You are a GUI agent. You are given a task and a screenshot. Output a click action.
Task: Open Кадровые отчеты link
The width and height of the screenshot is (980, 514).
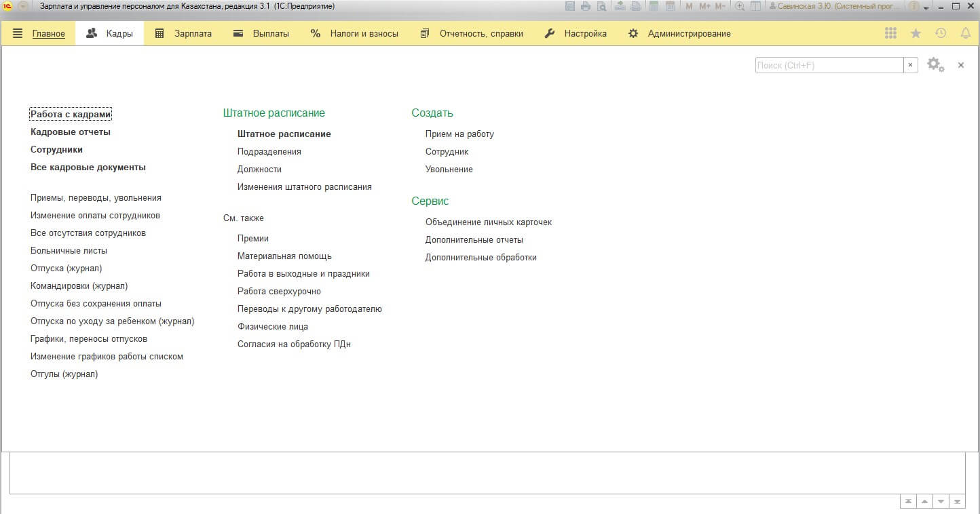tap(71, 132)
